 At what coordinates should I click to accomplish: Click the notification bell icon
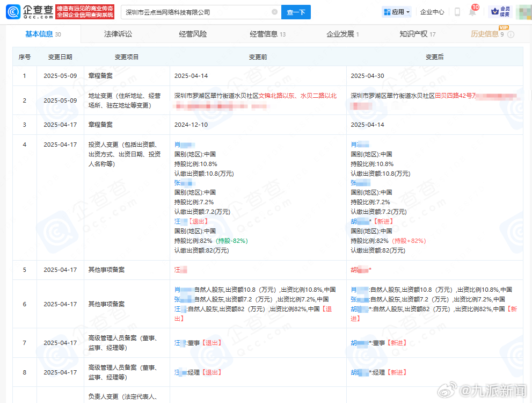(x=471, y=12)
